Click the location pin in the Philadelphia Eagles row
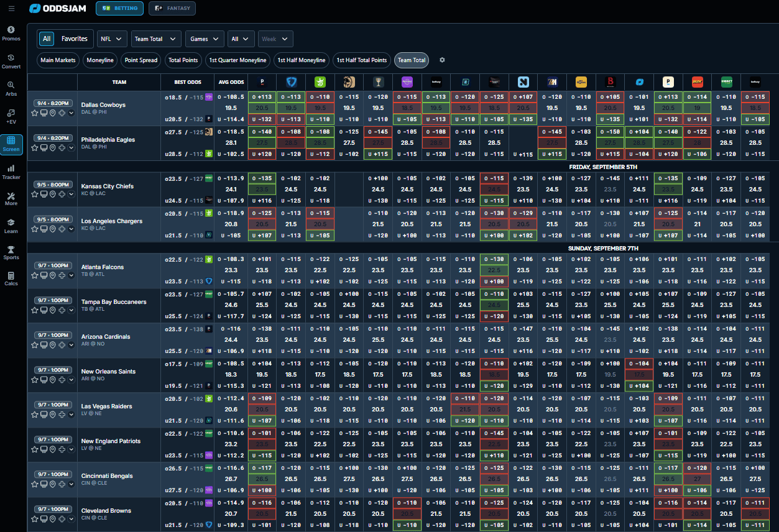 (53, 148)
